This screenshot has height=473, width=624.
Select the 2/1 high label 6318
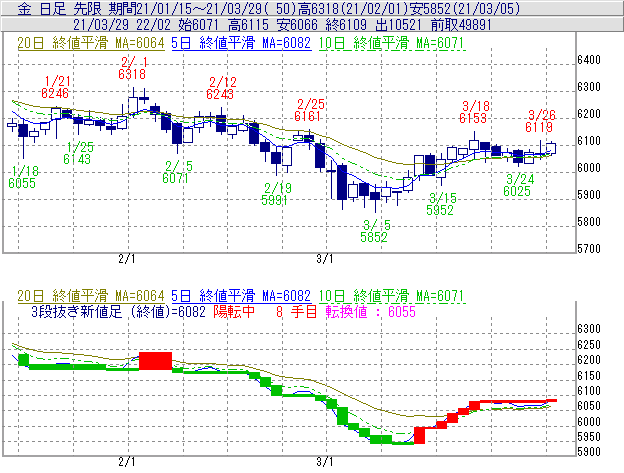point(132,74)
